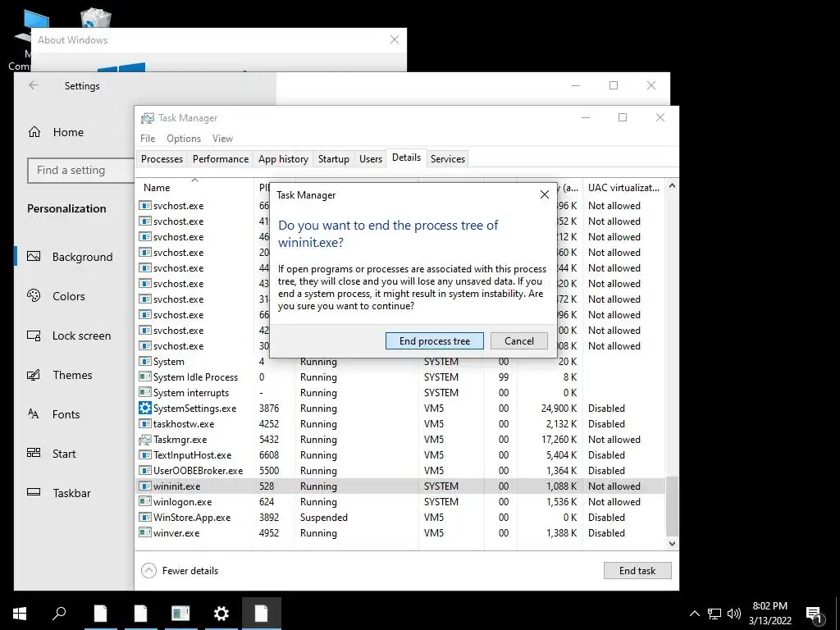Open the volume speaker tray icon

point(734,614)
